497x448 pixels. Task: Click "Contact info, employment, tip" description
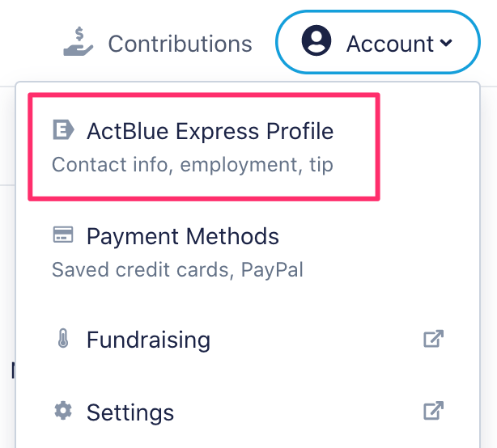click(193, 165)
